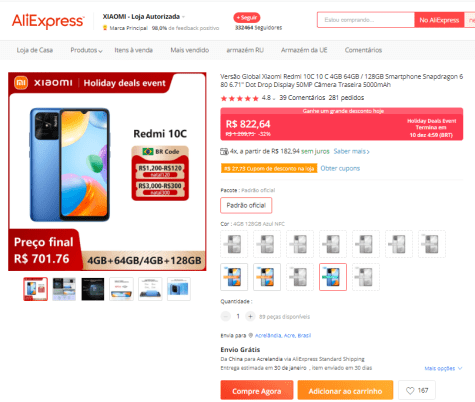The image size is (475, 402).
Task: Click the installment card icon beside 4x
Action: [224, 152]
